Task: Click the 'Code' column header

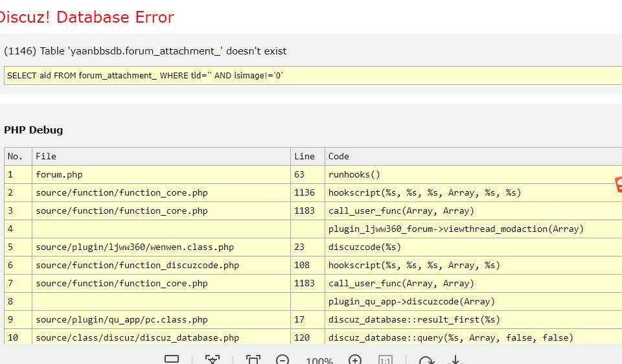Action: [x=473, y=156]
